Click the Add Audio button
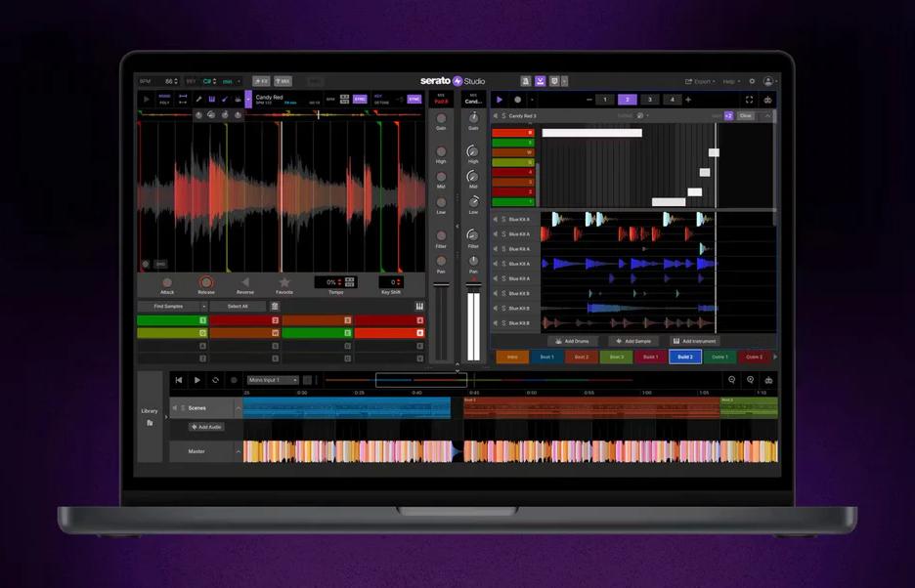 (206, 427)
